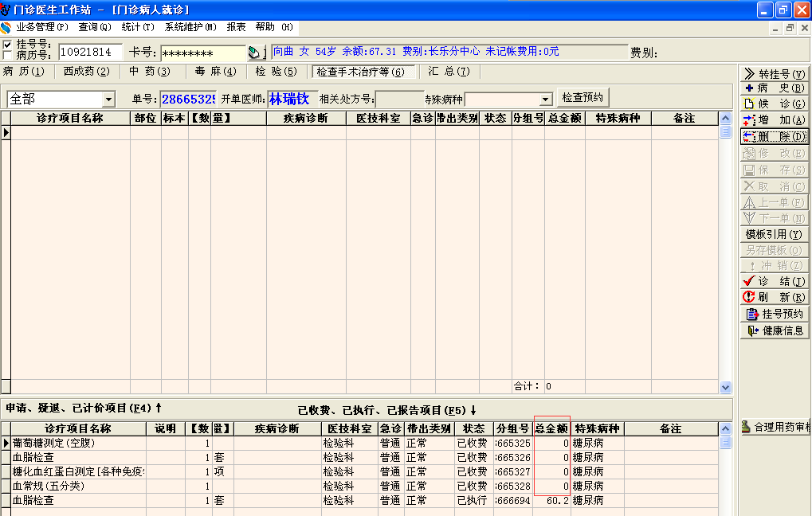
Task: Select the 糖化血红蛋白测定 row
Action: coord(359,472)
